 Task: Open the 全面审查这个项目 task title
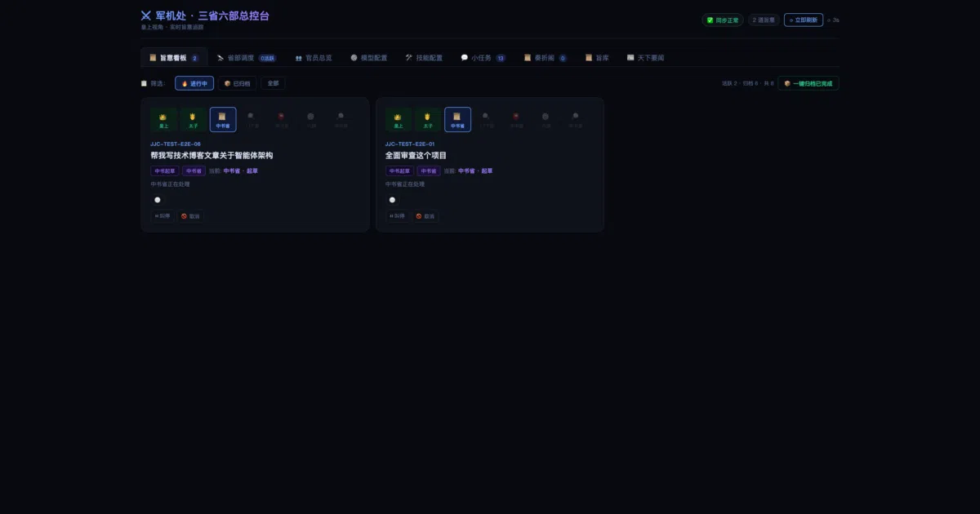coord(416,155)
